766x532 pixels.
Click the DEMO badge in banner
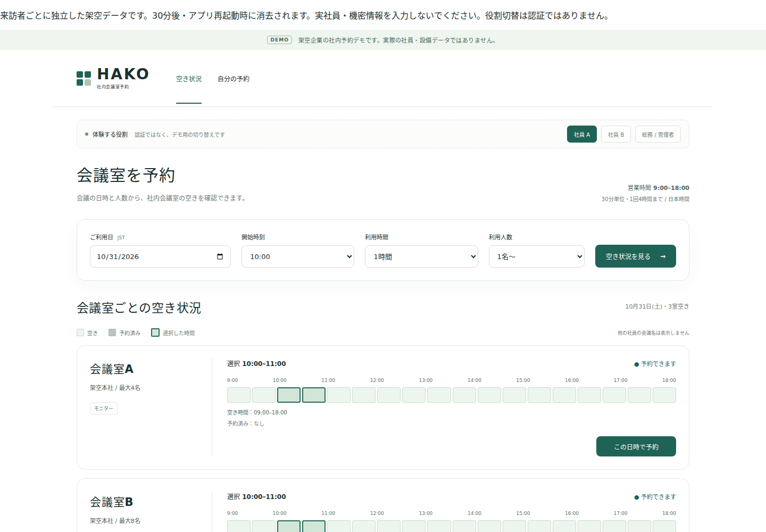click(279, 40)
